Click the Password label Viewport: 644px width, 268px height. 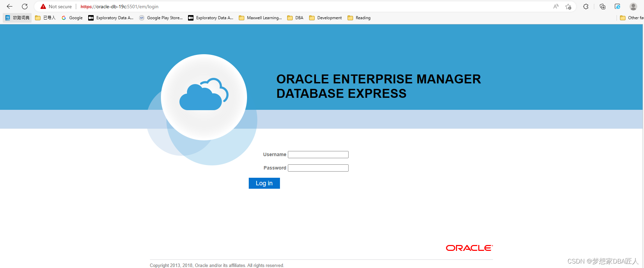275,168
